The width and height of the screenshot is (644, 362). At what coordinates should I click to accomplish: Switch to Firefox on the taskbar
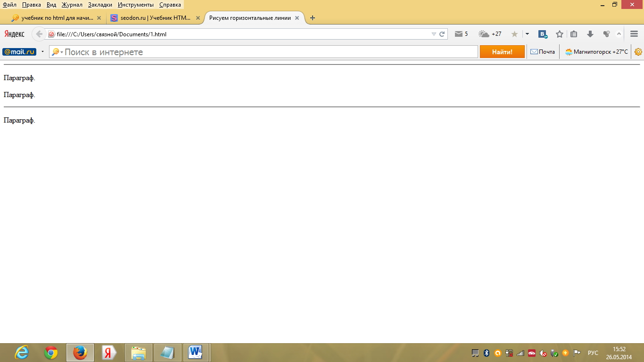[x=80, y=353]
